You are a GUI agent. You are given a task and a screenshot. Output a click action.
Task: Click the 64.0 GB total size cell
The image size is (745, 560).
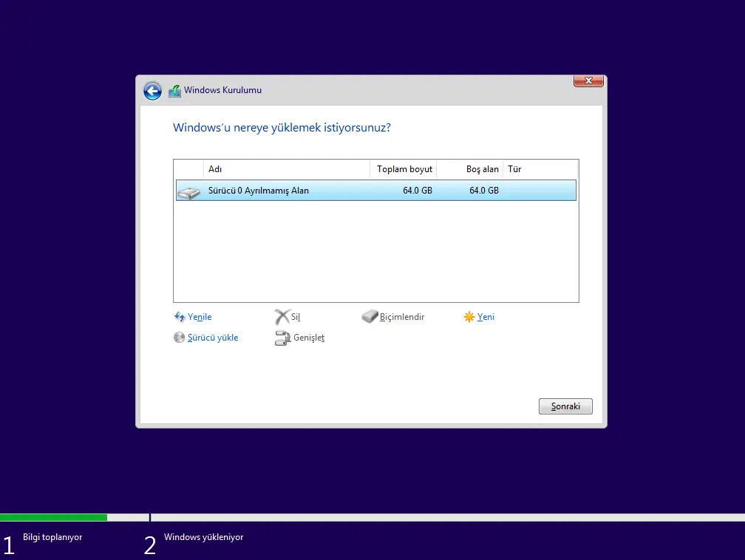tap(417, 191)
